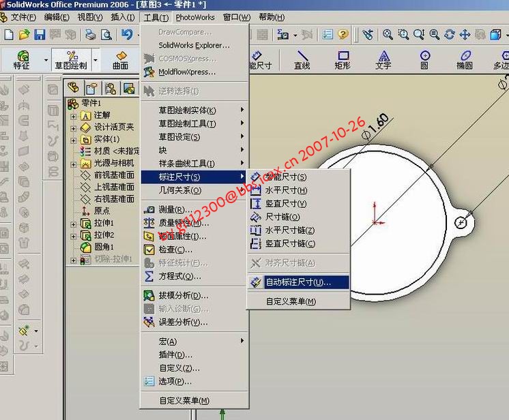Open the 视图(V) menu
This screenshot has height=420, width=509.
(90, 17)
